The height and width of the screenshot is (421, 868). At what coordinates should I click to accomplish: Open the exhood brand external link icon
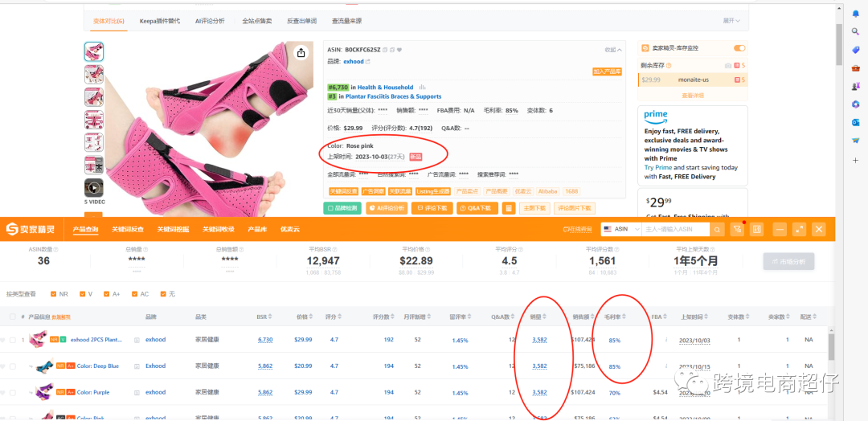(x=367, y=61)
